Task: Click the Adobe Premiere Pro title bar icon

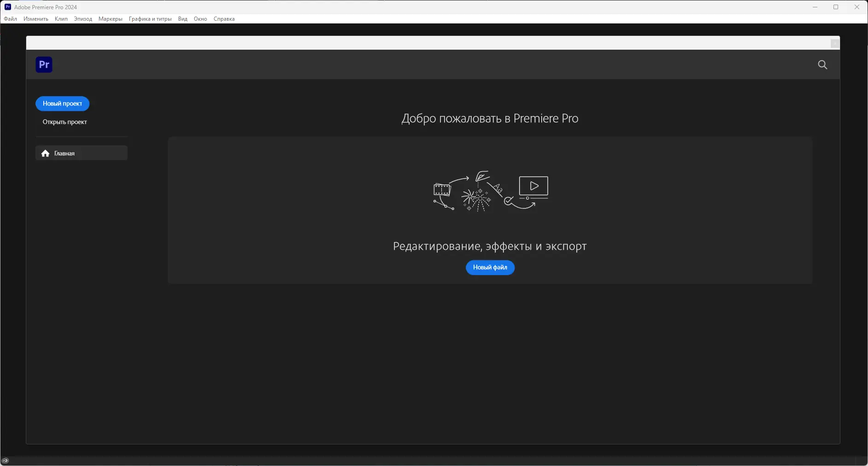Action: point(8,7)
